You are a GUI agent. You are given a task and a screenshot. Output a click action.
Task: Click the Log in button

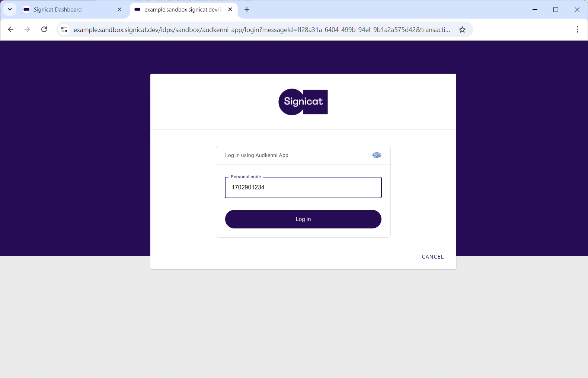pyautogui.click(x=303, y=219)
